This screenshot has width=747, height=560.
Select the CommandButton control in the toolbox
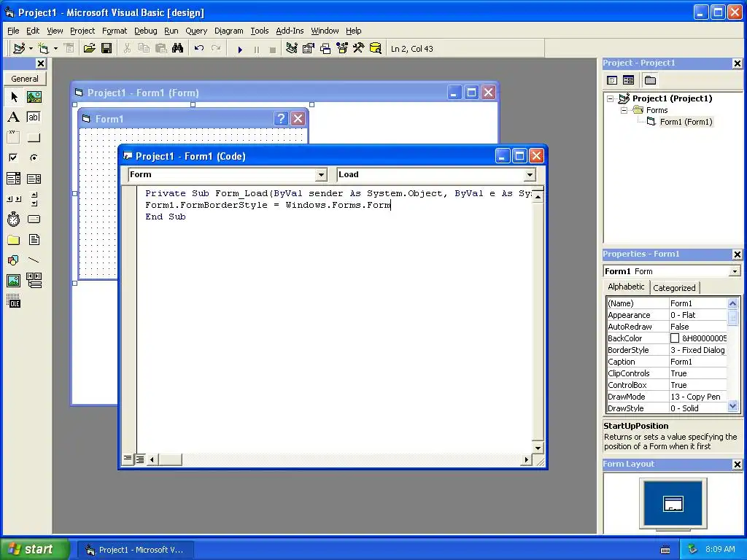point(34,138)
